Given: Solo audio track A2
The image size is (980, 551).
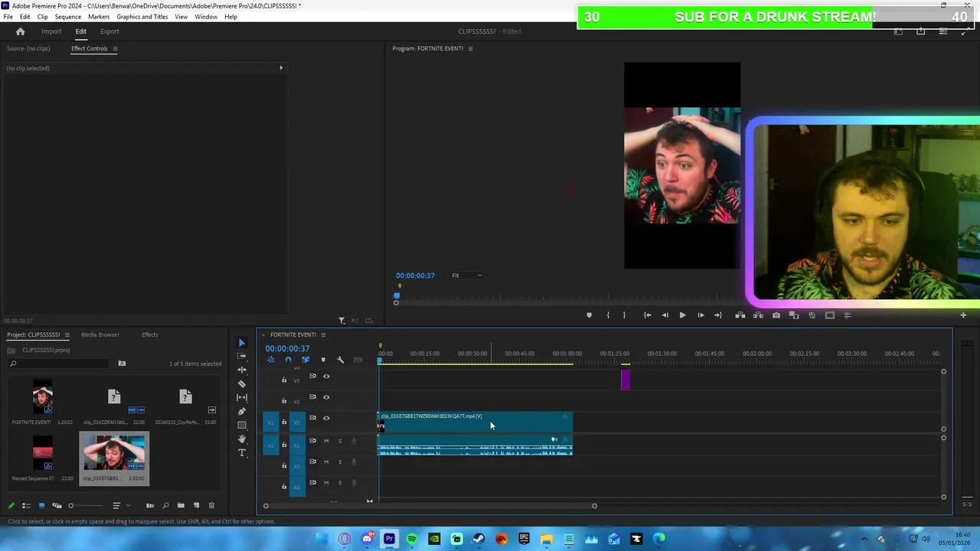Looking at the screenshot, I should click(x=340, y=461).
